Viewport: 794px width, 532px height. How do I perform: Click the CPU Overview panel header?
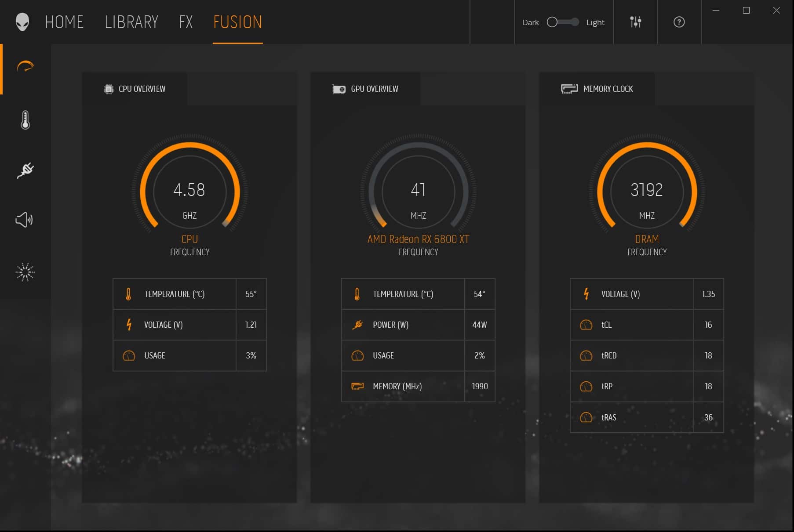[135, 89]
